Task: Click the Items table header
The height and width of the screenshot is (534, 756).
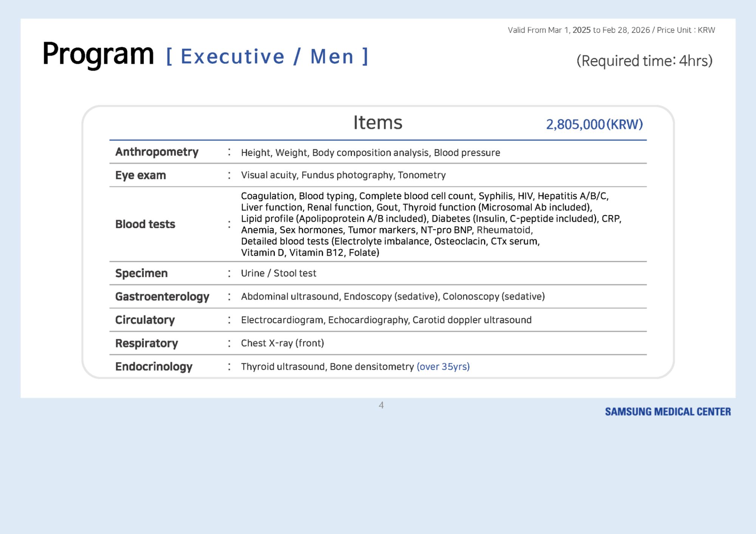Action: coord(377,123)
